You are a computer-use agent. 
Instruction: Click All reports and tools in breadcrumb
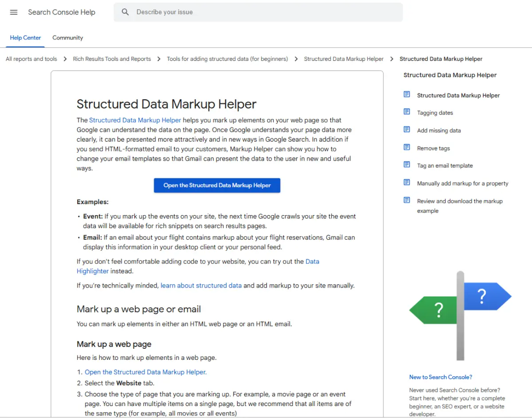click(31, 59)
